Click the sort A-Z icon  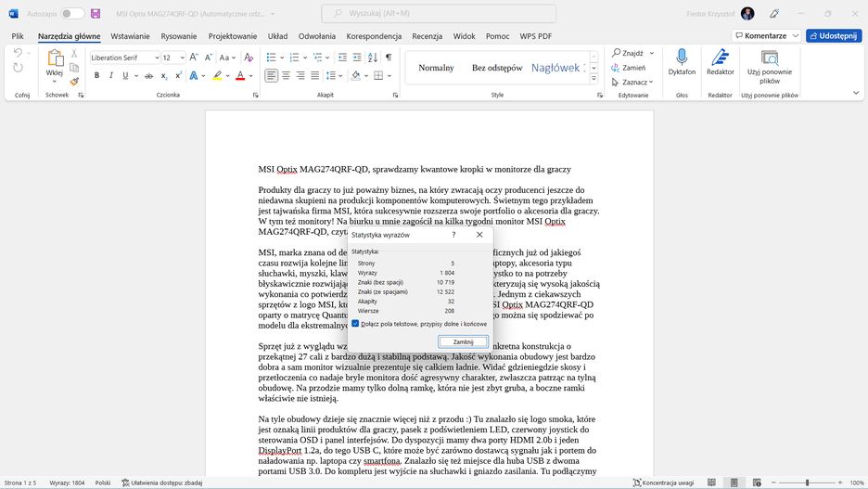[371, 58]
